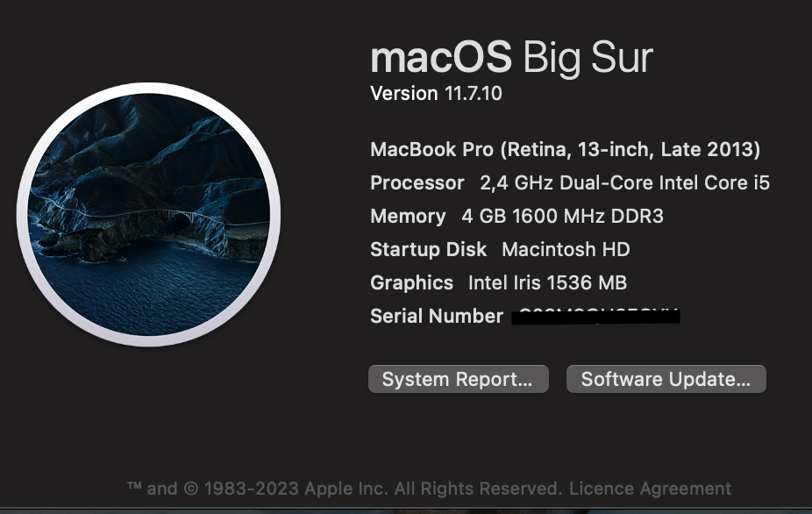Click the Serial Number label

coord(436,316)
